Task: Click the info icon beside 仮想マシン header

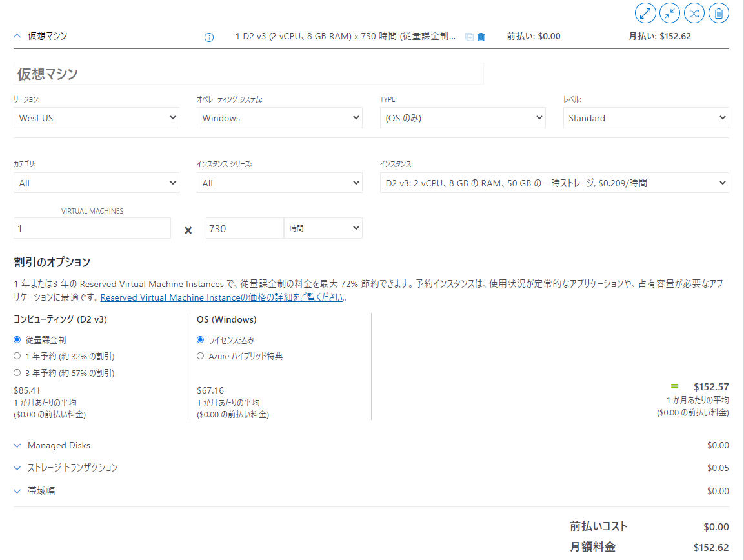Action: (x=209, y=37)
